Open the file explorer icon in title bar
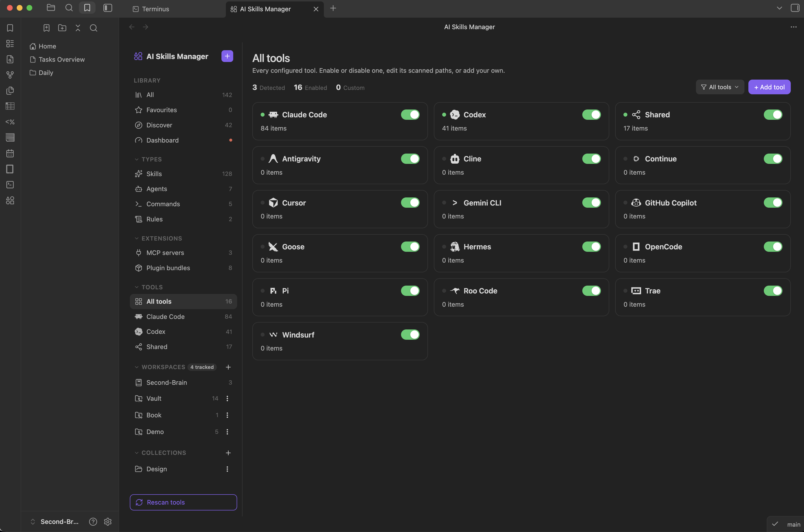The width and height of the screenshot is (804, 532). click(x=51, y=8)
